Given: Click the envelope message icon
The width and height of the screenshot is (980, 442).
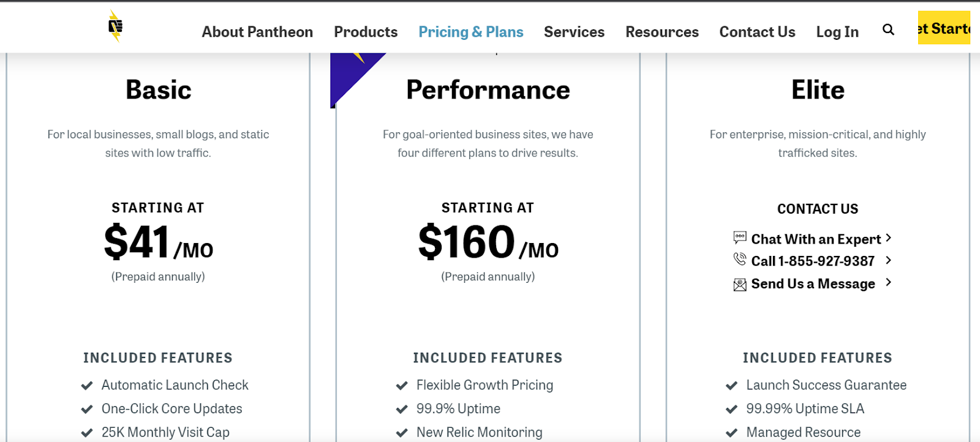Looking at the screenshot, I should click(740, 285).
